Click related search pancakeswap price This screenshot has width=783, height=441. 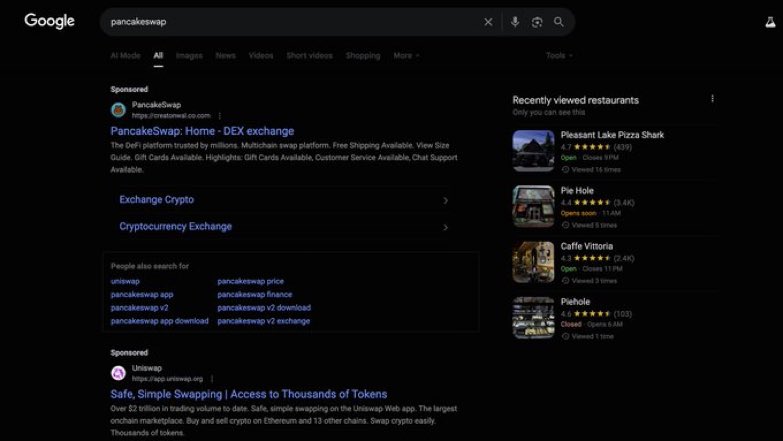click(250, 281)
